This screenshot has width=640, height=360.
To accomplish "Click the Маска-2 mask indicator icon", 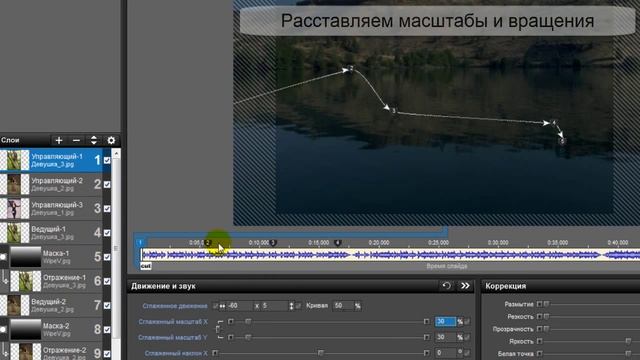I will pyautogui.click(x=3, y=329).
